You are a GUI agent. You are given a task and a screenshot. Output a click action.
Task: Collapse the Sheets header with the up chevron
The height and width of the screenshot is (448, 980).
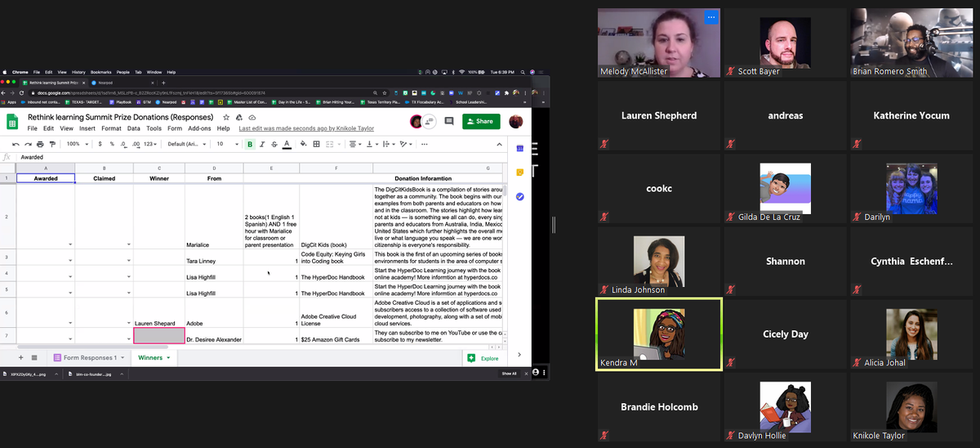499,144
